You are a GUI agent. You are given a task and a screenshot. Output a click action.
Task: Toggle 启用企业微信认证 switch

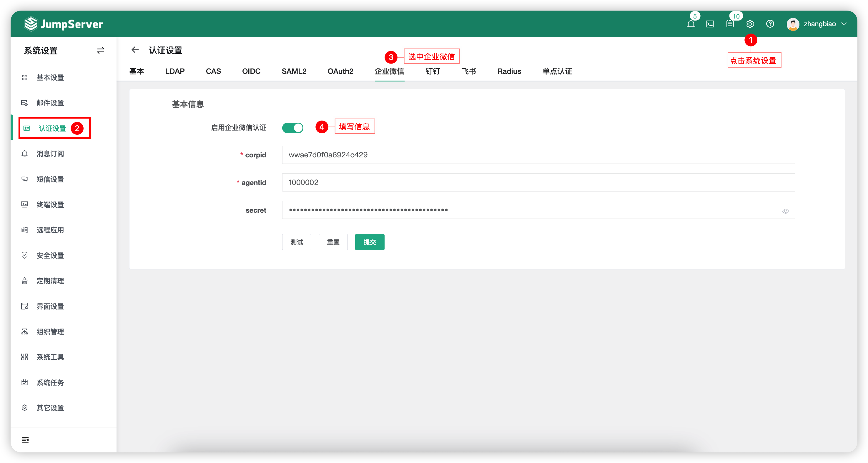(292, 128)
